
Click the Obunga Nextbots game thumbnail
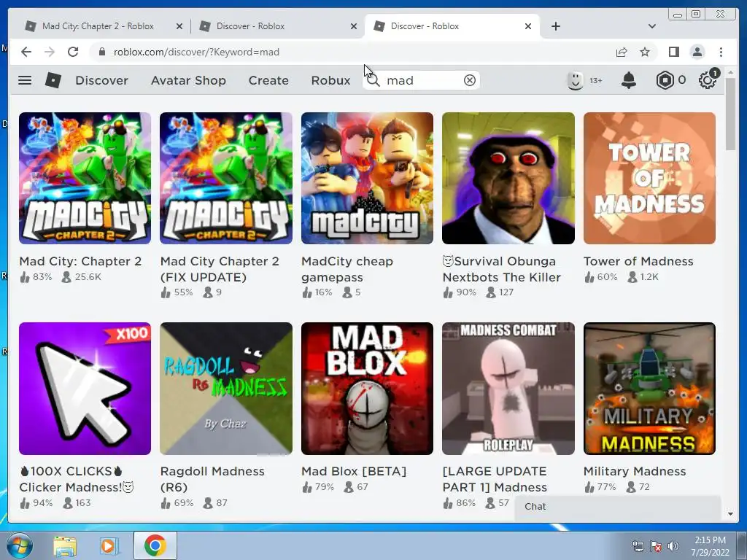pos(508,178)
